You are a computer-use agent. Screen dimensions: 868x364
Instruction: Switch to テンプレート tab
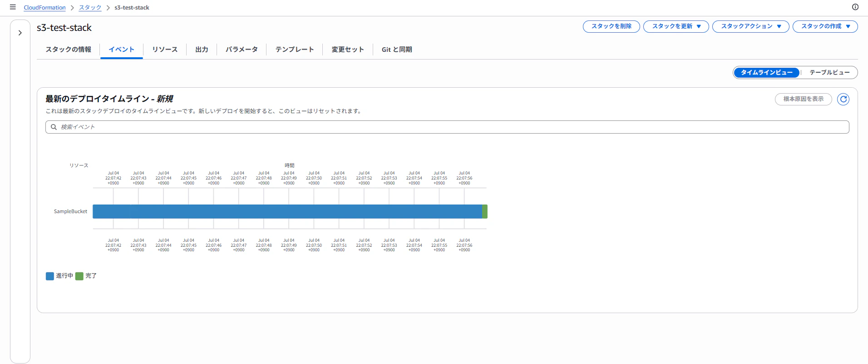click(x=295, y=50)
